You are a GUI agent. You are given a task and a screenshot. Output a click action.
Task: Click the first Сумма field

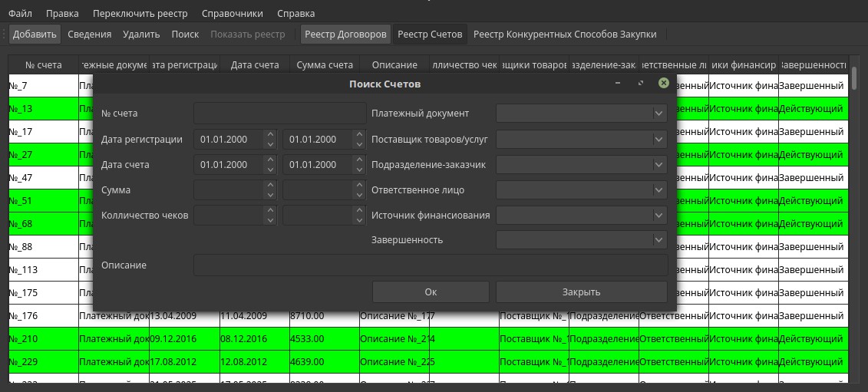229,190
